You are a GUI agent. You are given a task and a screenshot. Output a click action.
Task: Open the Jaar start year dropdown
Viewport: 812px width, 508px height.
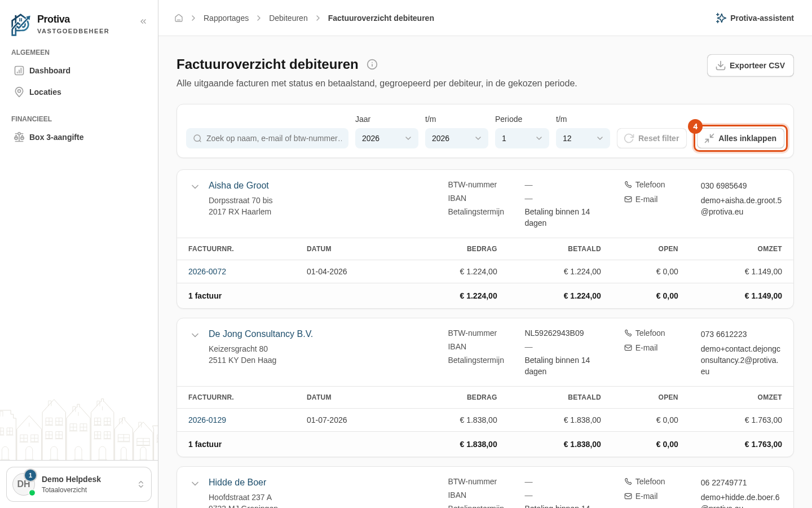[387, 138]
